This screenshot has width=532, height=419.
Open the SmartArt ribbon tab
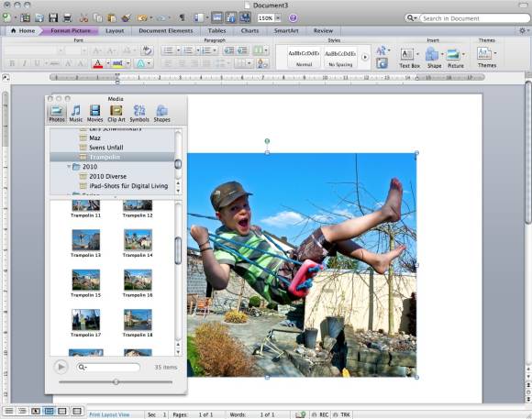[x=286, y=31]
